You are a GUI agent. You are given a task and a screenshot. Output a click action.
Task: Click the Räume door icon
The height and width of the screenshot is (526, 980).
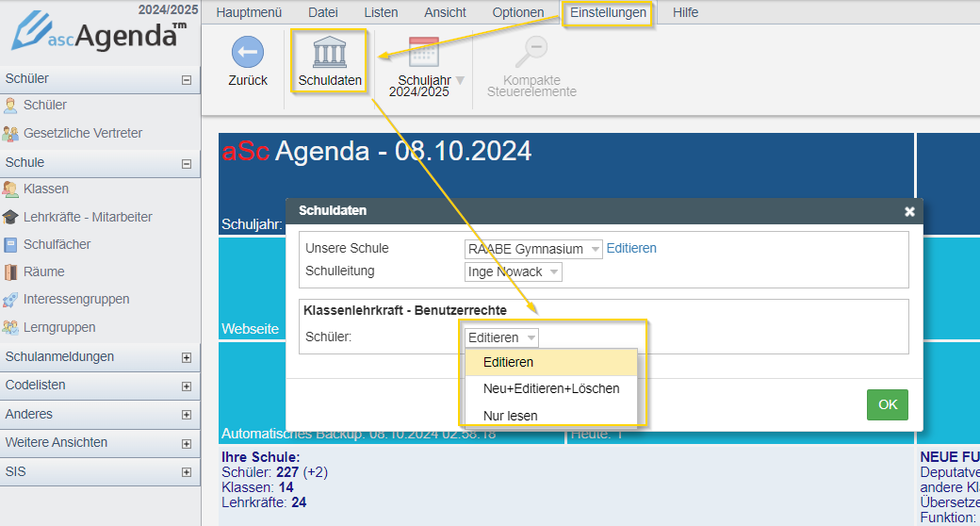(x=10, y=272)
